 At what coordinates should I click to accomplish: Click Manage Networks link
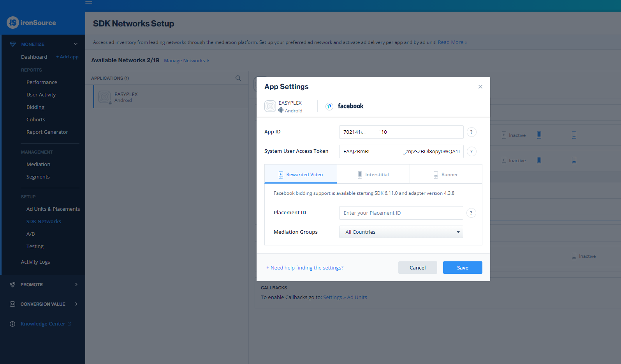click(x=186, y=60)
